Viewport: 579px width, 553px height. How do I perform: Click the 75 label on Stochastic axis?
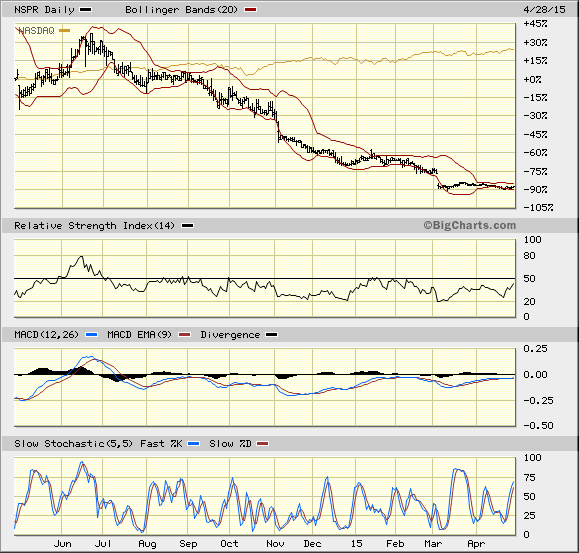529,478
